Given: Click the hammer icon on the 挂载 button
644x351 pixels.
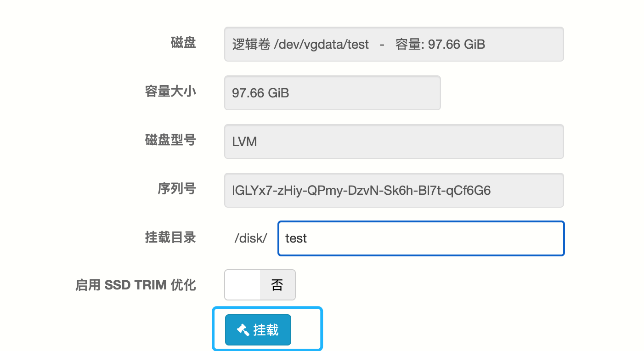Looking at the screenshot, I should pos(243,329).
